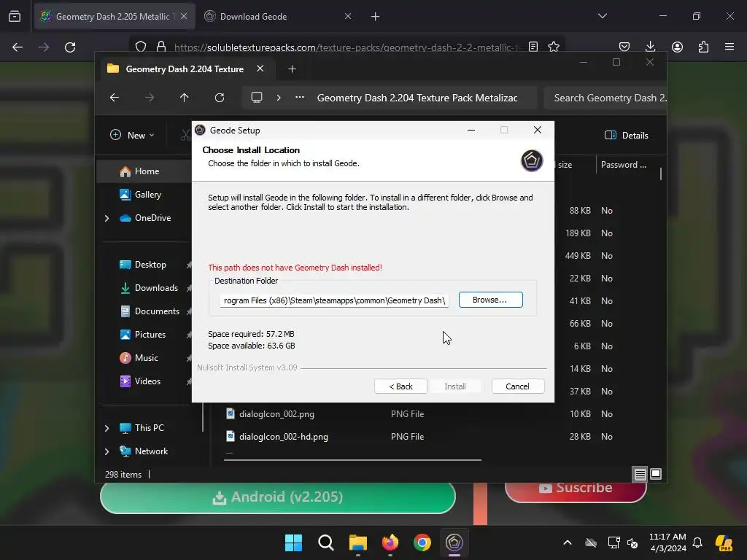The width and height of the screenshot is (747, 560).
Task: Open the notification bell in taskbar
Action: (x=697, y=542)
